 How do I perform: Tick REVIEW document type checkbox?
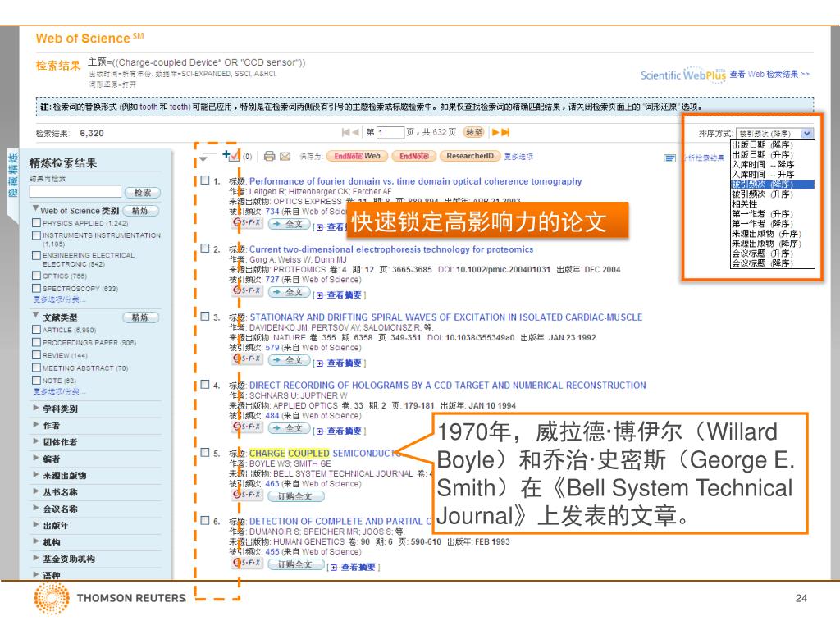coord(36,354)
